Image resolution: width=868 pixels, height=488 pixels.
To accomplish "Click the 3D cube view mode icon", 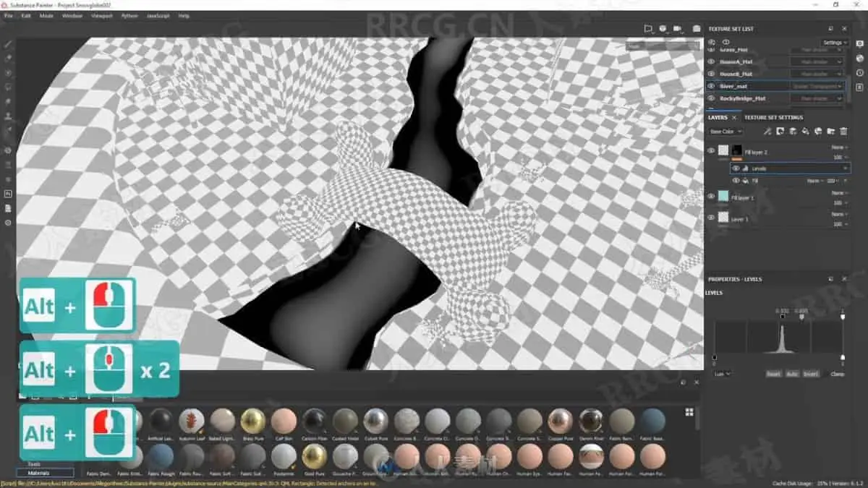I will 663,29.
